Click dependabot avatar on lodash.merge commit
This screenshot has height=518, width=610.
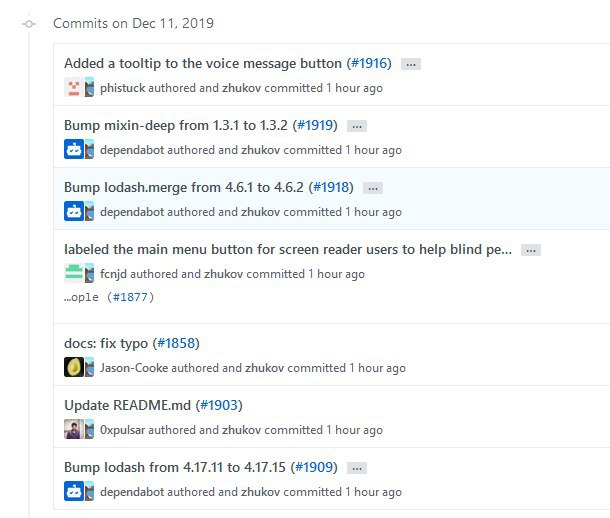point(72,212)
